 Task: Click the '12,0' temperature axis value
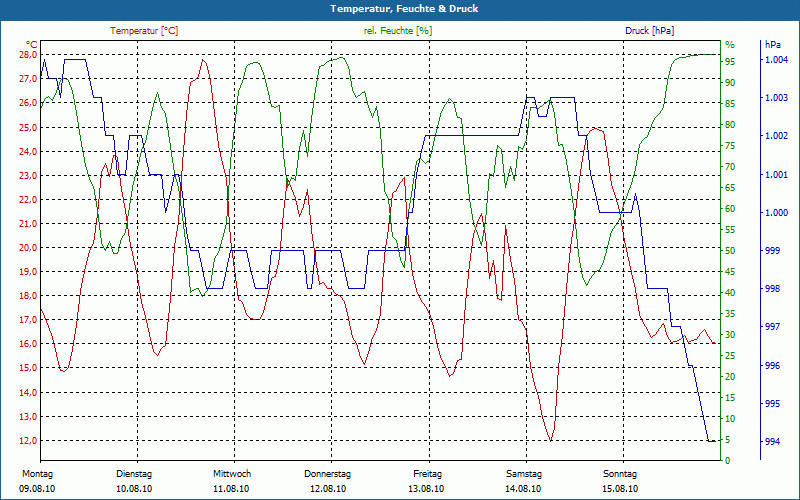[28, 441]
